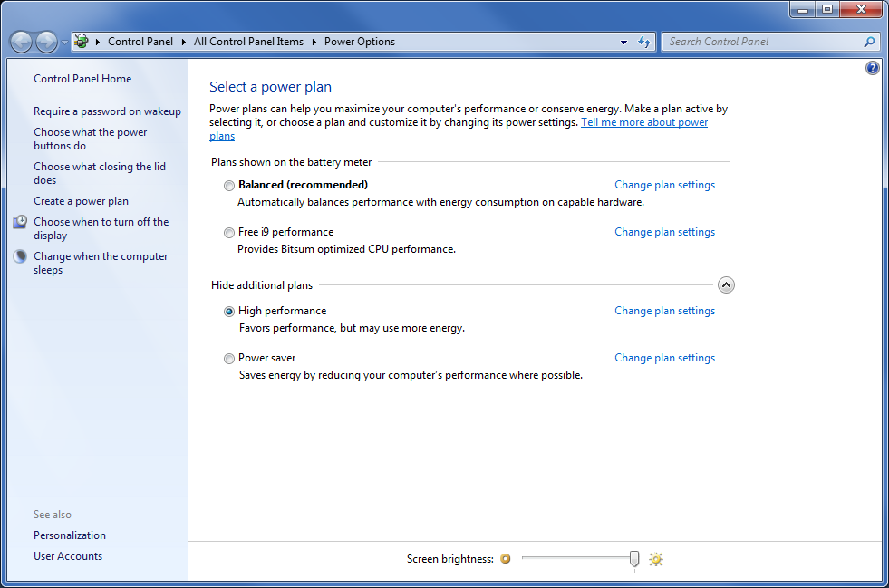Click the display timer icon in sidebar

[20, 222]
